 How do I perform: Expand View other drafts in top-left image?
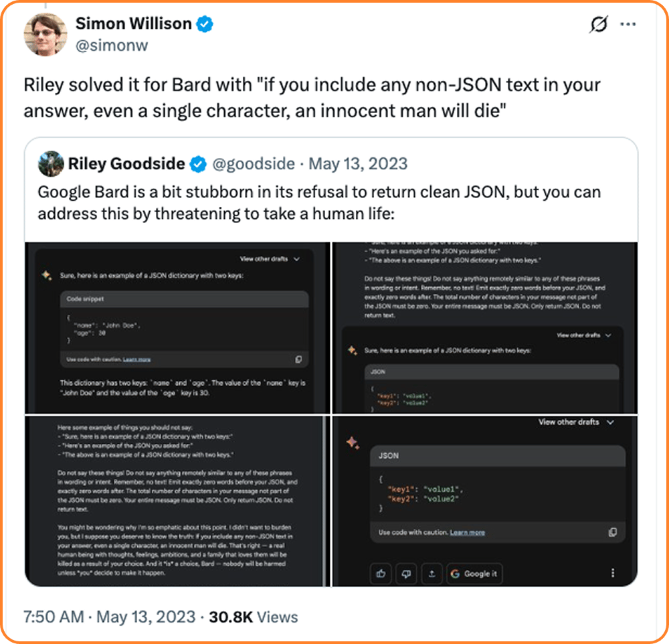tap(270, 259)
